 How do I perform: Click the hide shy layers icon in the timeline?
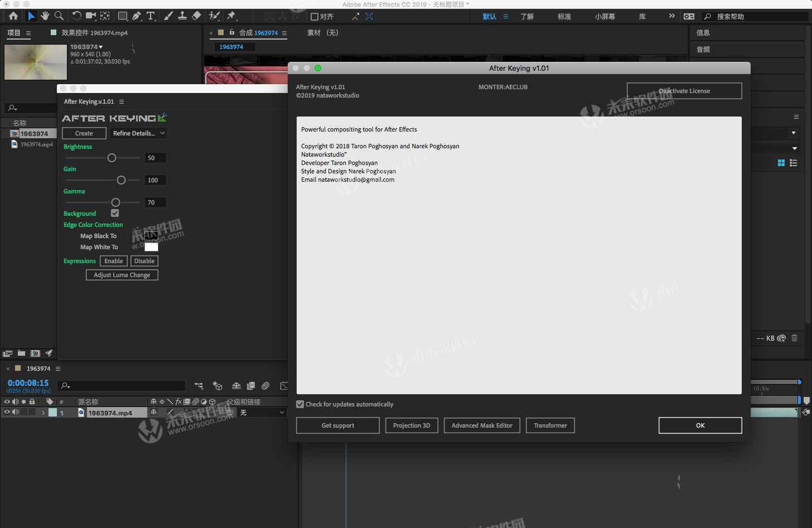point(236,385)
